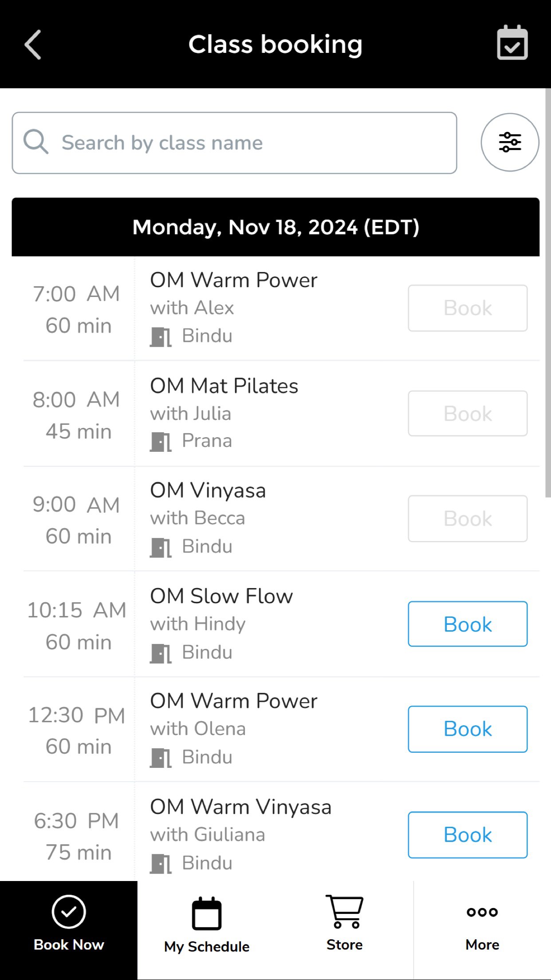Book the 6:30 PM OM Warm Vinyasa class
Screen dimensions: 551x980
coord(468,835)
